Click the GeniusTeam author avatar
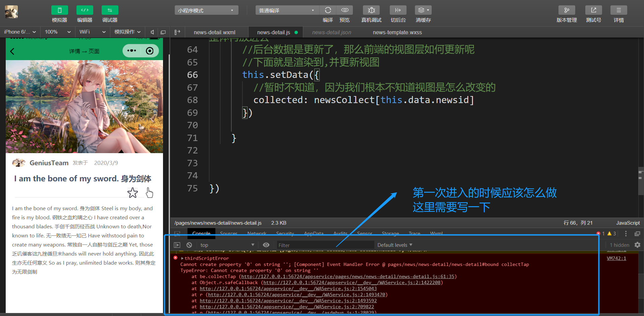Image resolution: width=644 pixels, height=316 pixels. click(19, 163)
